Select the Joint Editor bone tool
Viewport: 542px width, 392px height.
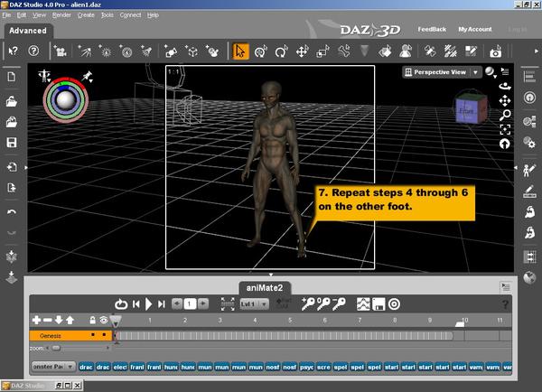click(343, 51)
